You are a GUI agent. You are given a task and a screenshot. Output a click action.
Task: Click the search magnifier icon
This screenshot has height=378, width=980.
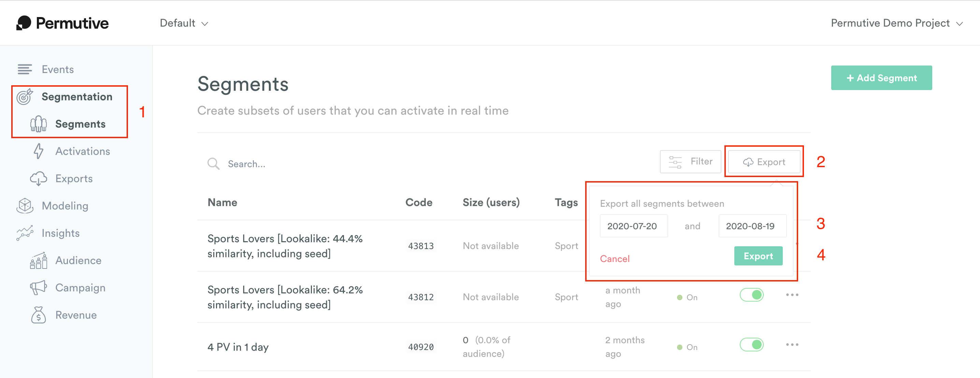[x=213, y=164]
